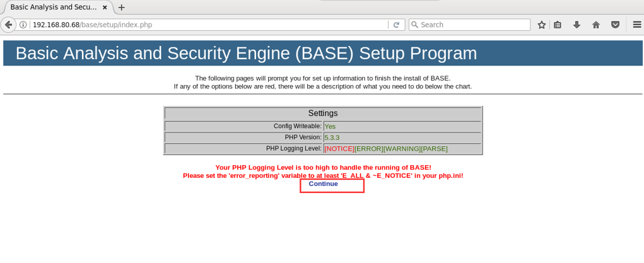
Task: Open a new tab with plus button
Action: click(x=122, y=8)
